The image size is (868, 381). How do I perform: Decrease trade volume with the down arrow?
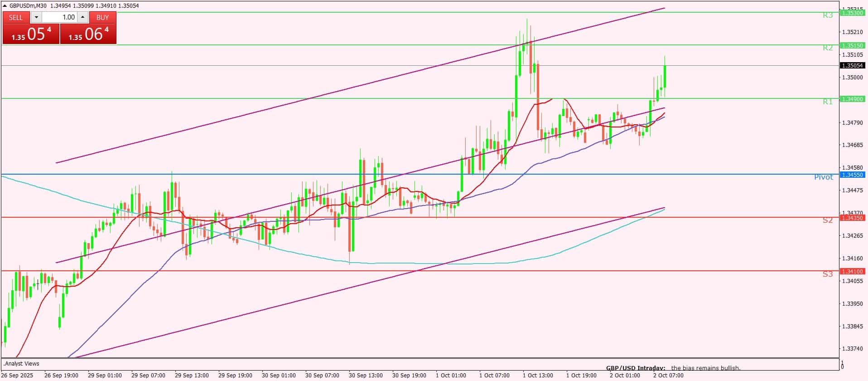pos(36,17)
